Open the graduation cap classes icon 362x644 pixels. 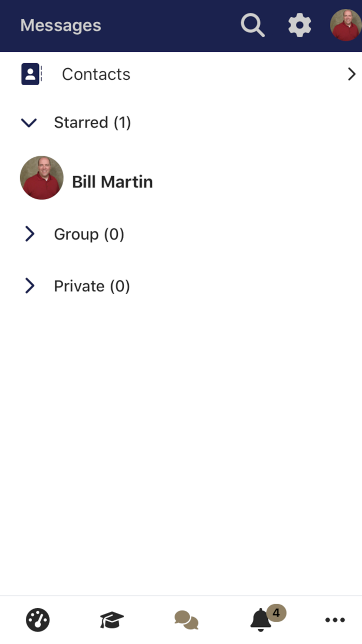(x=112, y=619)
